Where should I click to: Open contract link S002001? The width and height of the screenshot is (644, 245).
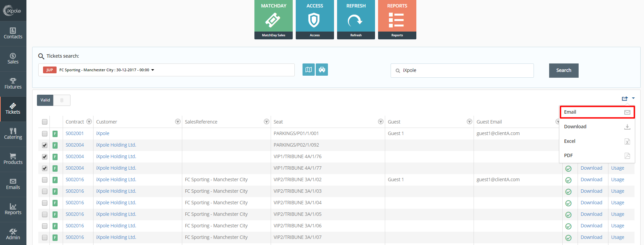[75, 133]
